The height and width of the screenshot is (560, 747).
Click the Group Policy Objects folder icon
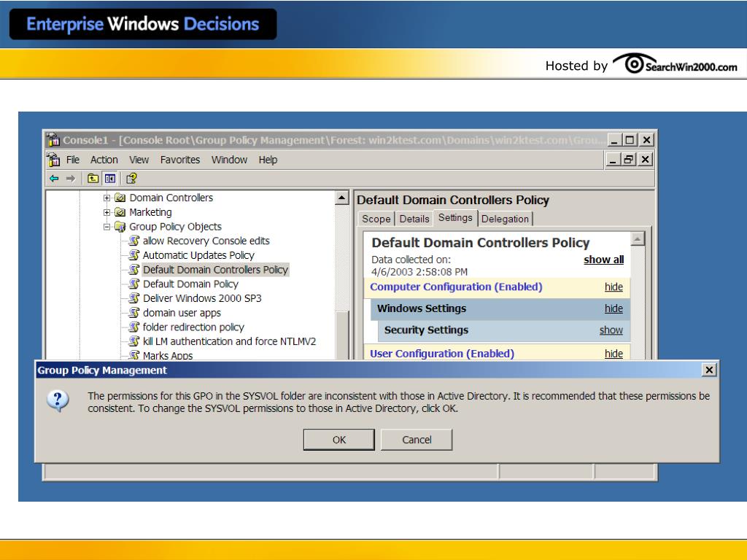coord(120,227)
